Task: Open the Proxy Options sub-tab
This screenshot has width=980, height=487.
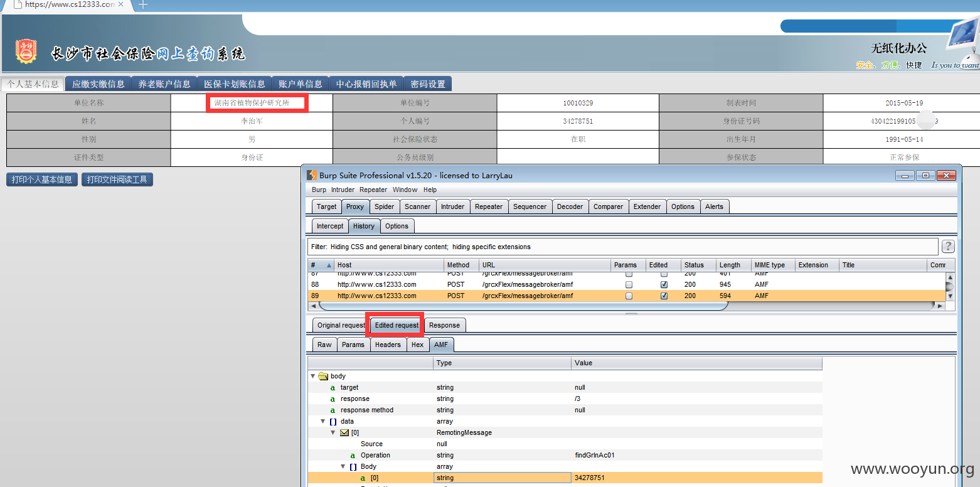Action: point(397,226)
